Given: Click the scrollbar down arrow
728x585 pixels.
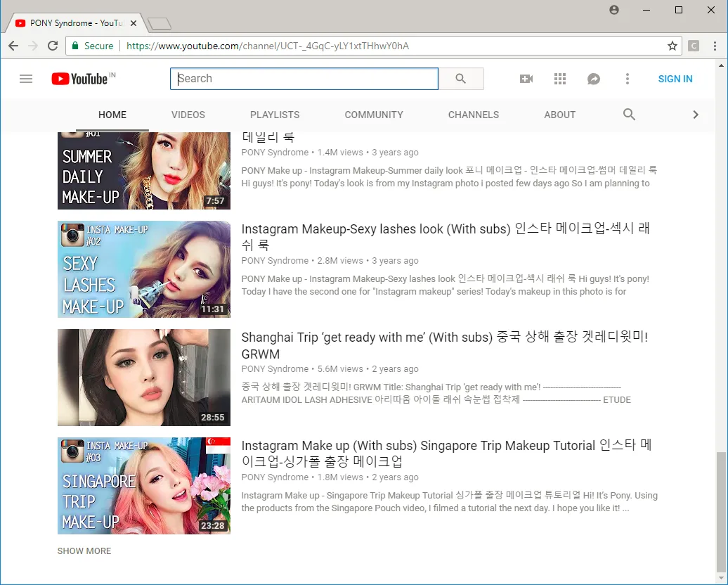Looking at the screenshot, I should click(x=720, y=579).
